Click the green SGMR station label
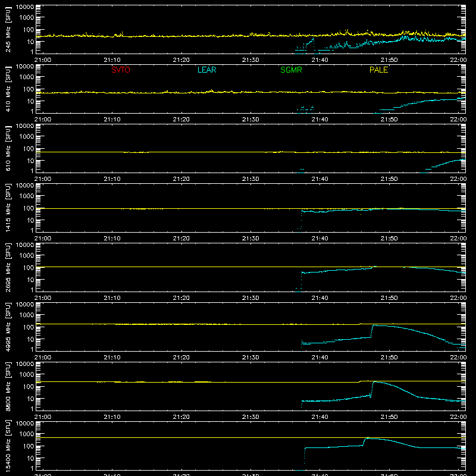The height and width of the screenshot is (476, 476). [x=291, y=70]
